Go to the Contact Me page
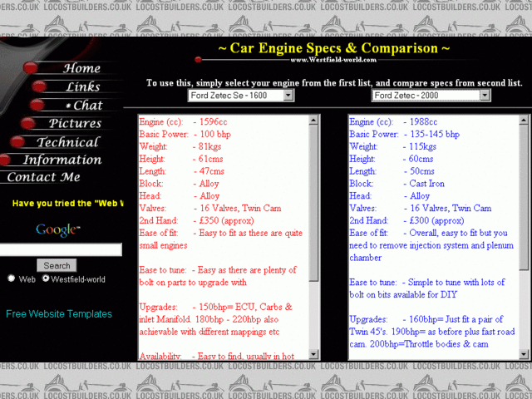The width and height of the screenshot is (532, 399). 43,177
